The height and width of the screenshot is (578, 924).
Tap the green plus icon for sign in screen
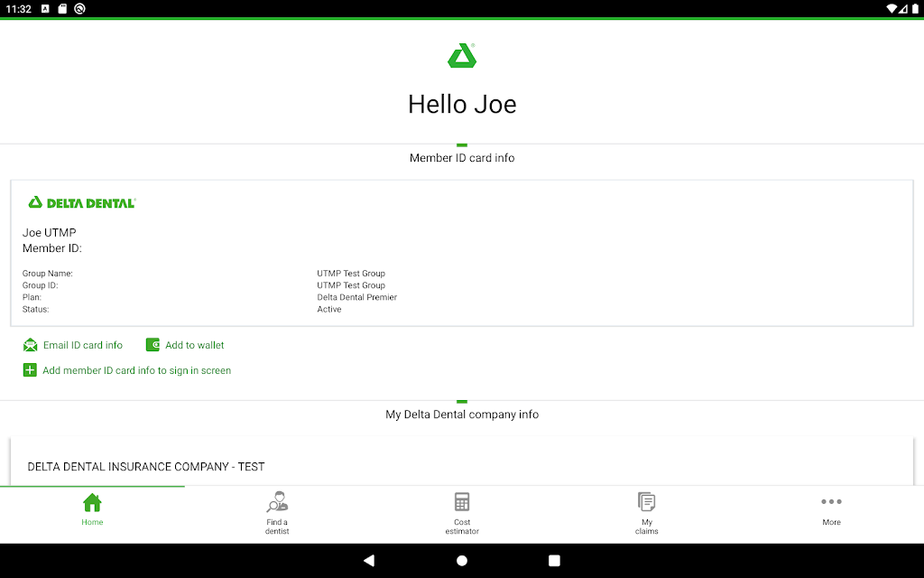30,370
